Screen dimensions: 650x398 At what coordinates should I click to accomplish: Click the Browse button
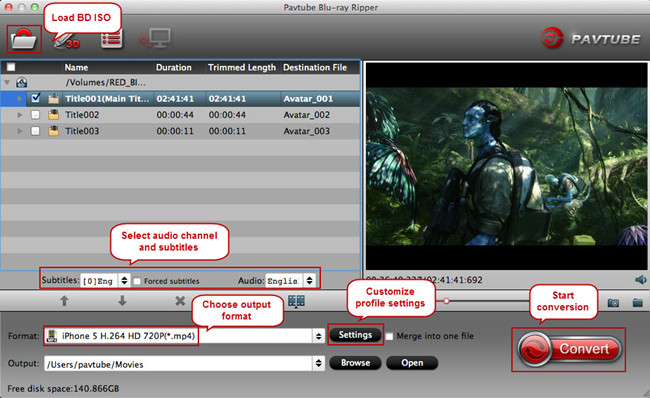[x=355, y=363]
